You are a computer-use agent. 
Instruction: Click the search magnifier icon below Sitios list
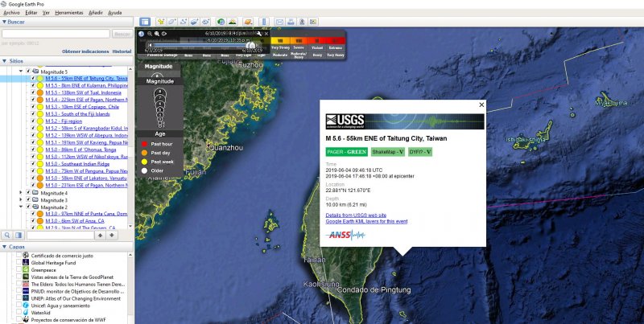click(7, 235)
